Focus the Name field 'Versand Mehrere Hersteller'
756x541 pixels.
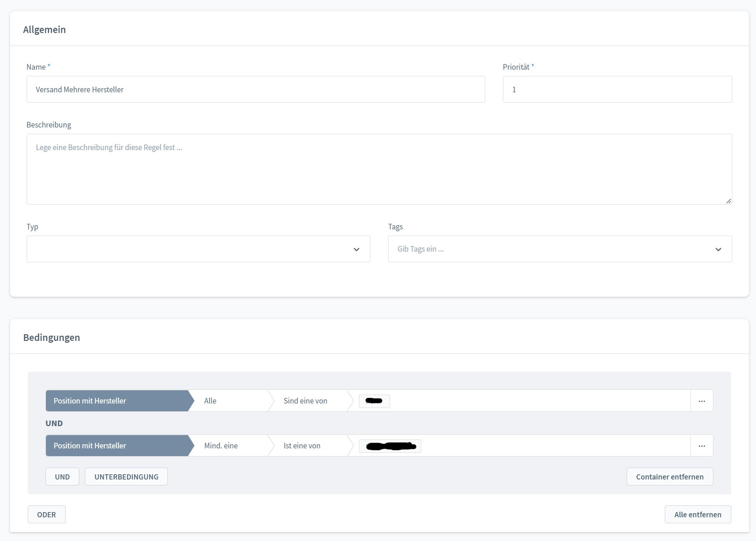(256, 89)
